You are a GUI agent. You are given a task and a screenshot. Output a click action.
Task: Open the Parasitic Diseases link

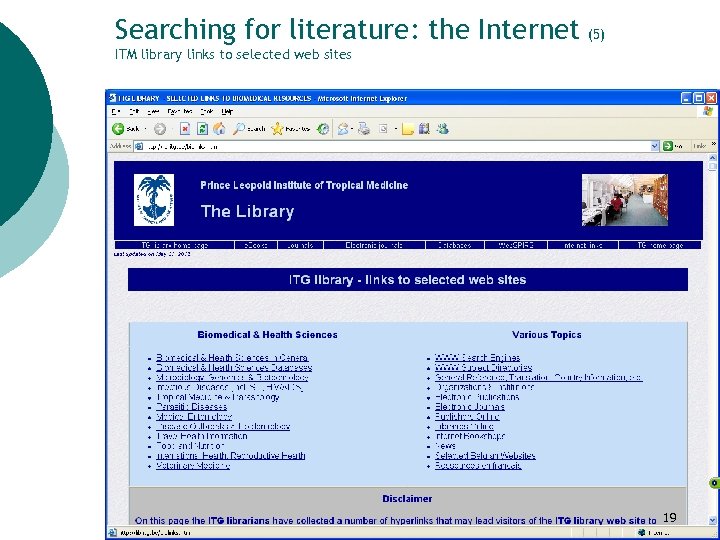click(x=191, y=407)
